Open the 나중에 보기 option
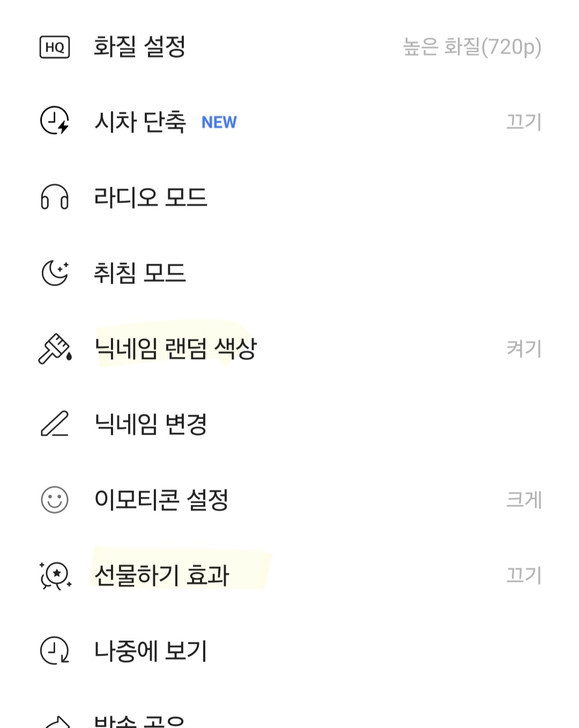Image resolution: width=579 pixels, height=728 pixels. (289, 650)
